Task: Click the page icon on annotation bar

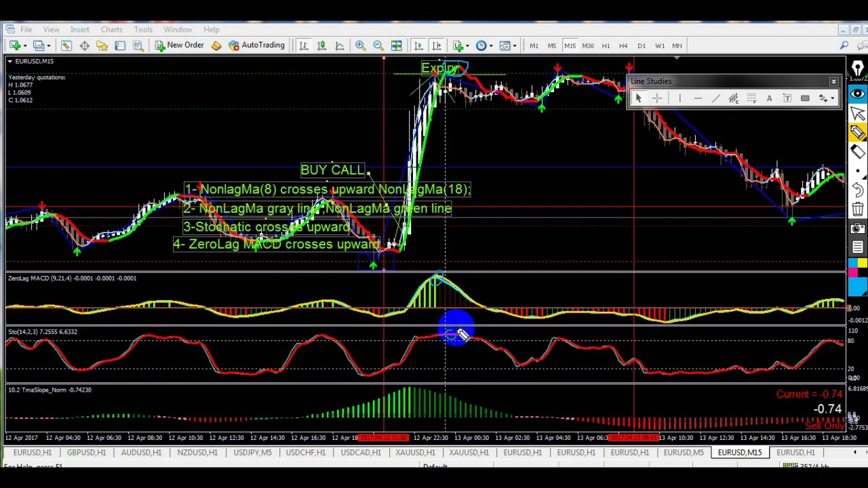Action: (x=857, y=247)
